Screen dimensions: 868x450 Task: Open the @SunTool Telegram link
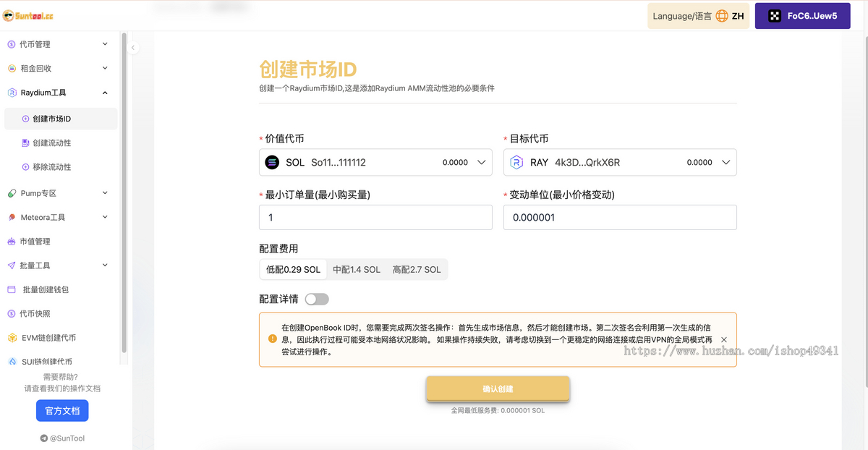pyautogui.click(x=62, y=438)
